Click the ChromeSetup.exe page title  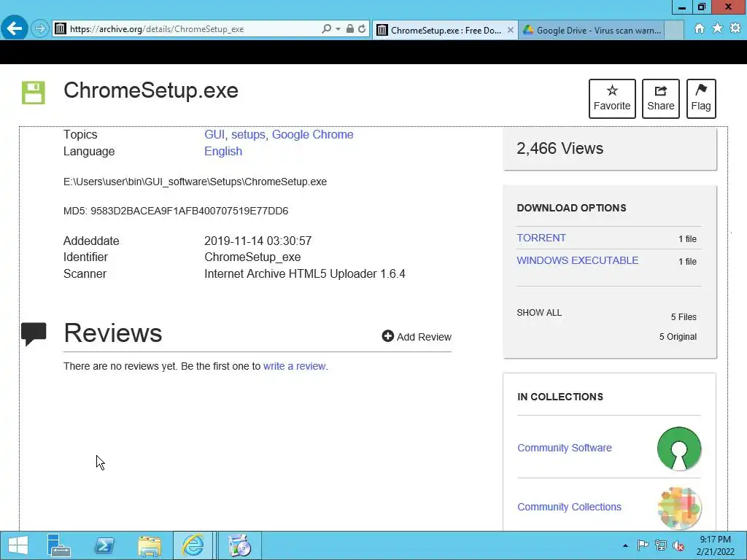[151, 90]
